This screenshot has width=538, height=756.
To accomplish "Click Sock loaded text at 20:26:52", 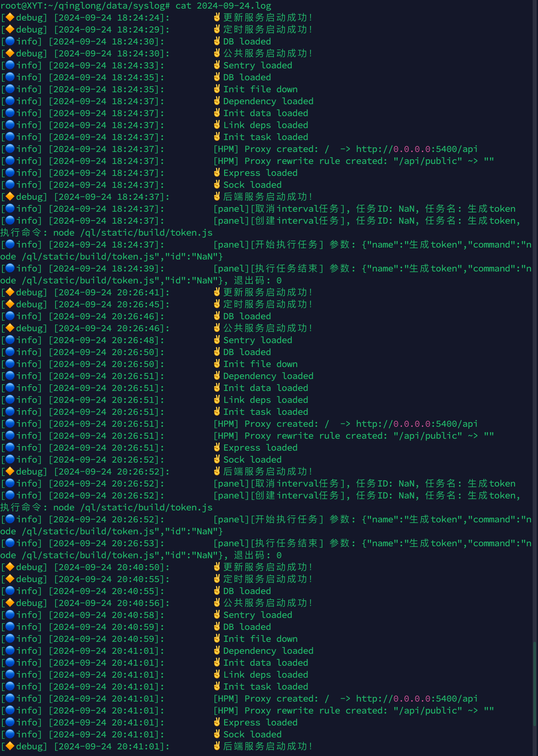I will pyautogui.click(x=252, y=460).
